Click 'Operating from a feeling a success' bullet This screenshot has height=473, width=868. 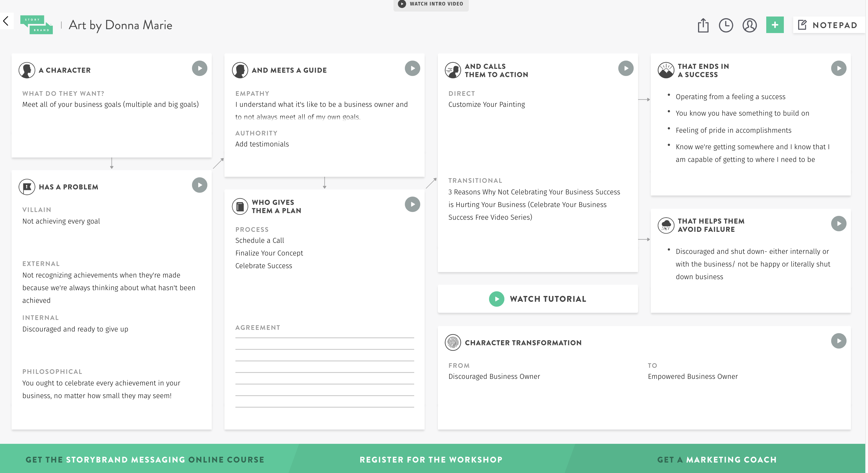point(730,97)
